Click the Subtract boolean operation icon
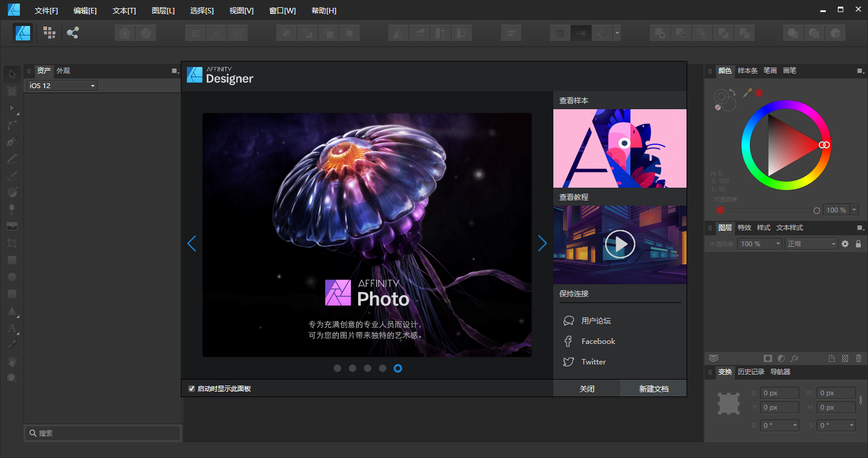 point(681,33)
